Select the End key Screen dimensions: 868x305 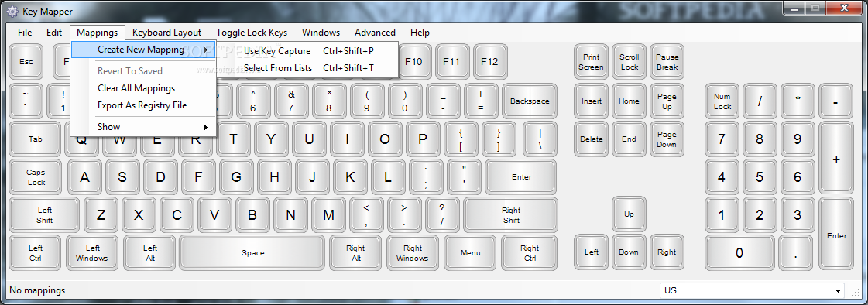point(629,139)
